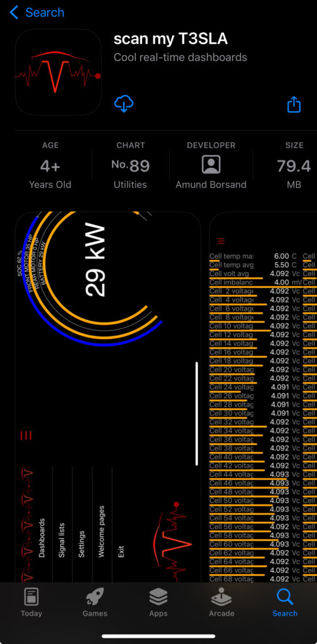Switch to the Arcade tab

tap(221, 602)
